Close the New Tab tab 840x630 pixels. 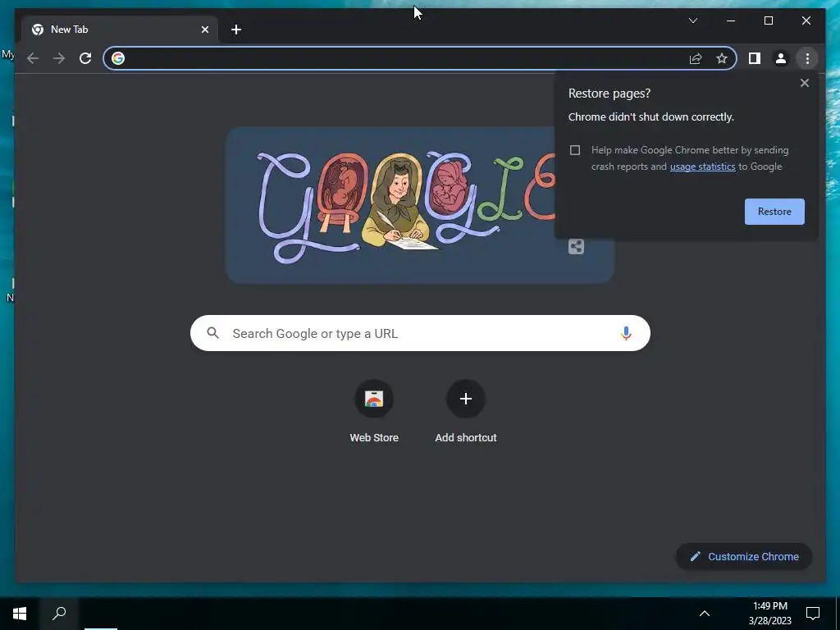tap(204, 30)
